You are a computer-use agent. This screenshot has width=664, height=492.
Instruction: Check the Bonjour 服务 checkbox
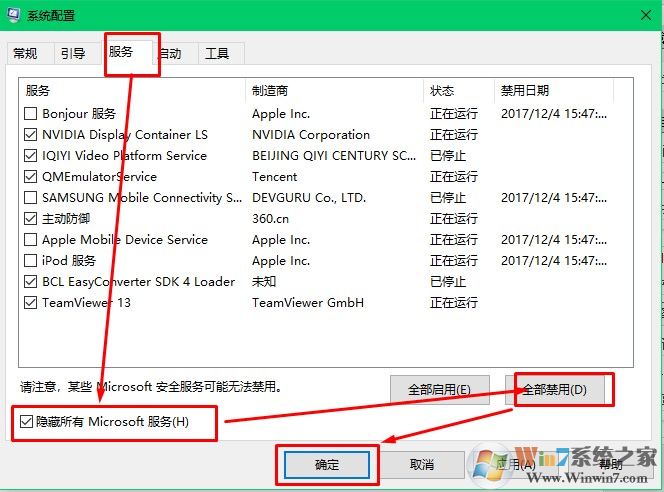[x=30, y=113]
